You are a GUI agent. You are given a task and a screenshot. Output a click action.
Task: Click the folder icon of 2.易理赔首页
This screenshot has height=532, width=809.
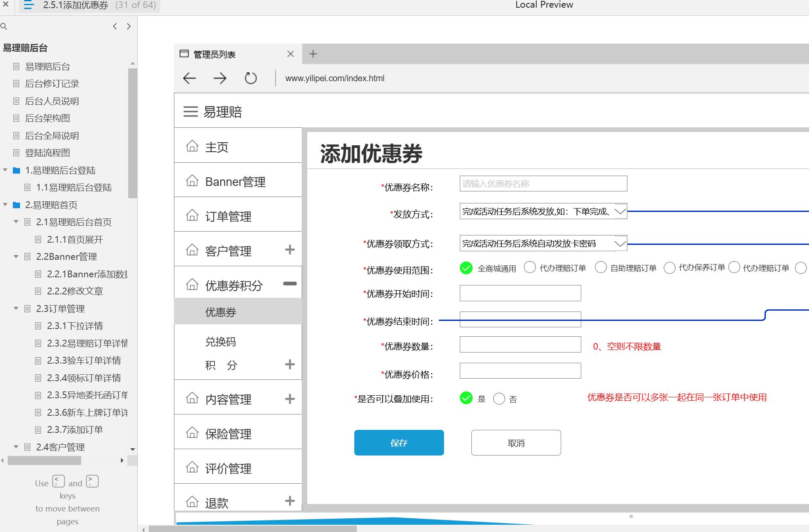click(x=17, y=205)
